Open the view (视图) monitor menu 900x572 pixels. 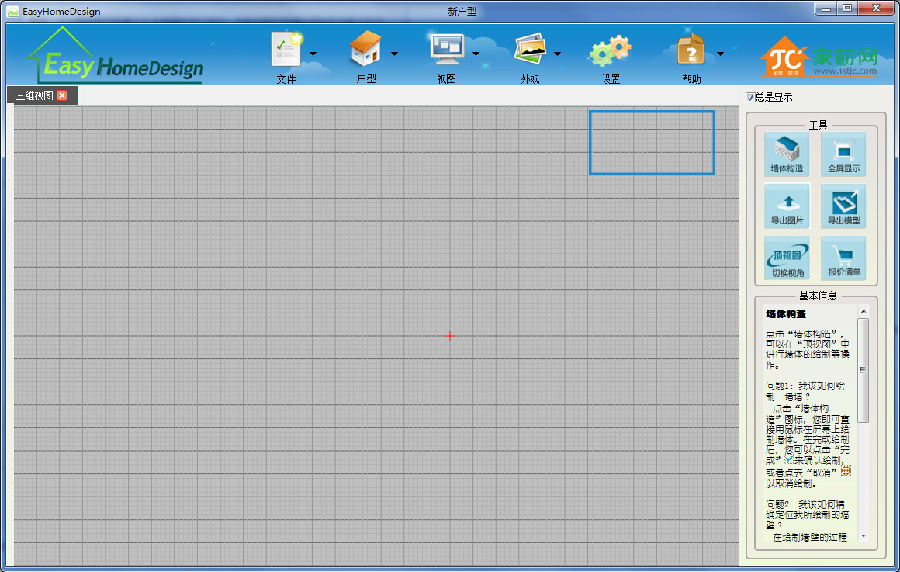pos(446,50)
